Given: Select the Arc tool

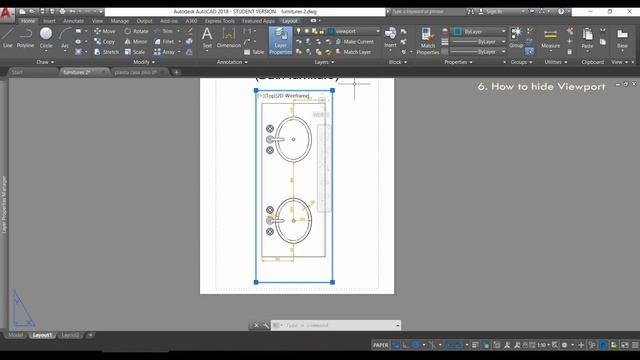Looking at the screenshot, I should point(65,38).
